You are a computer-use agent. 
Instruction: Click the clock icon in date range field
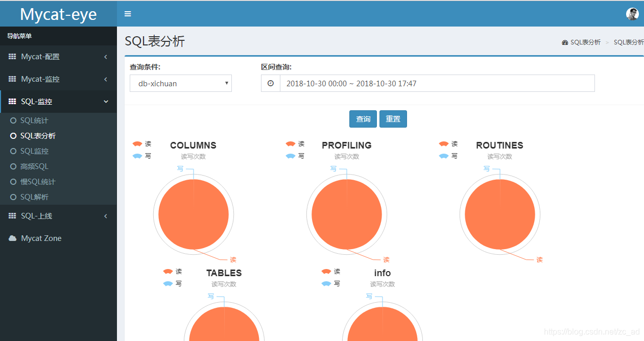271,83
